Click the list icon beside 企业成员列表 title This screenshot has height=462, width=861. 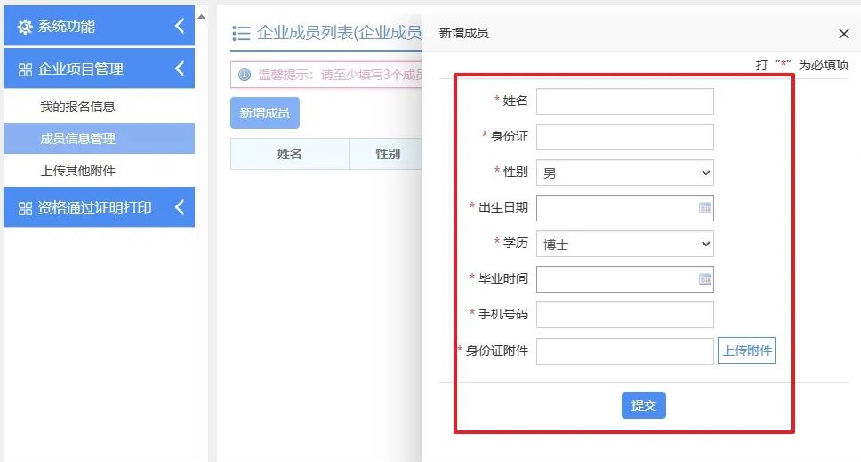[241, 34]
